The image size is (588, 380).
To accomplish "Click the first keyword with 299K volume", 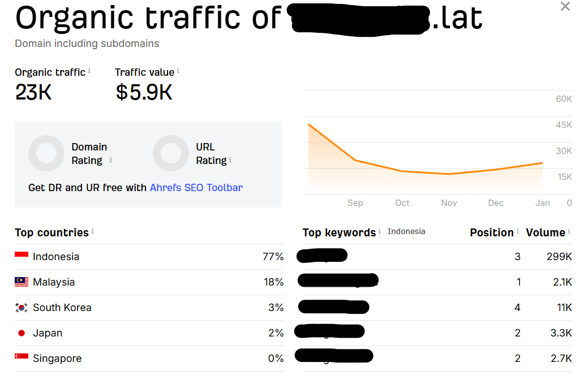I will pos(322,256).
